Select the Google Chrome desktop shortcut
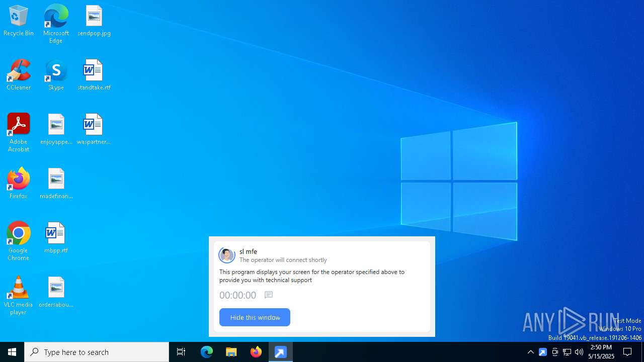 tap(19, 241)
